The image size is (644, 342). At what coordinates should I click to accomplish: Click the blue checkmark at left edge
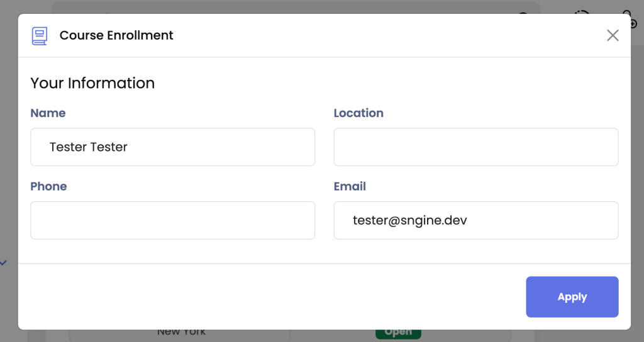[3, 263]
